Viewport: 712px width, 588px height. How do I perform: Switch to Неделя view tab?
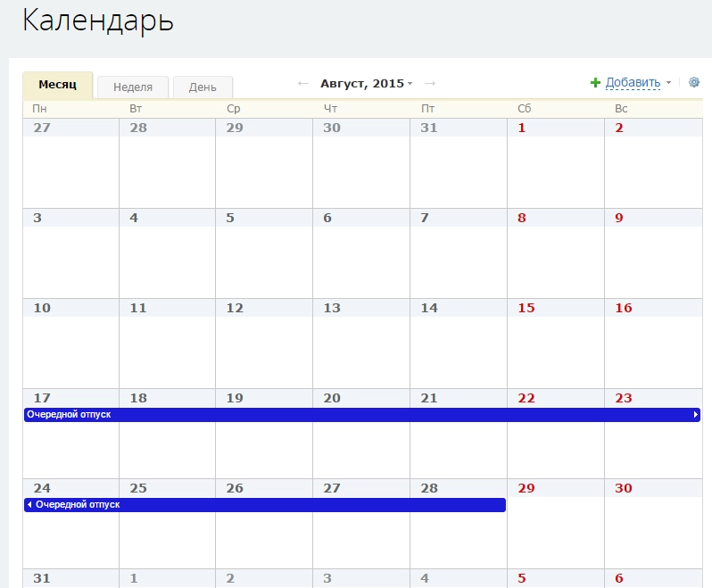point(133,87)
